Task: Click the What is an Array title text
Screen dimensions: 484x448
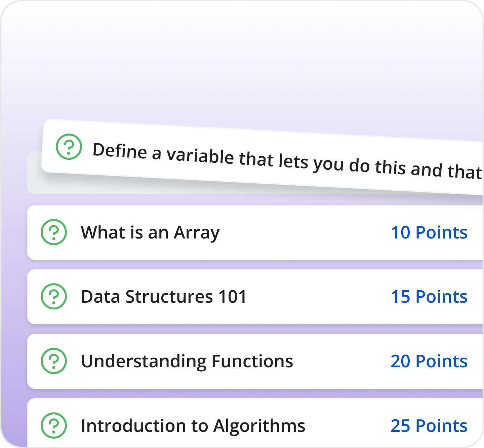Action: click(x=150, y=232)
